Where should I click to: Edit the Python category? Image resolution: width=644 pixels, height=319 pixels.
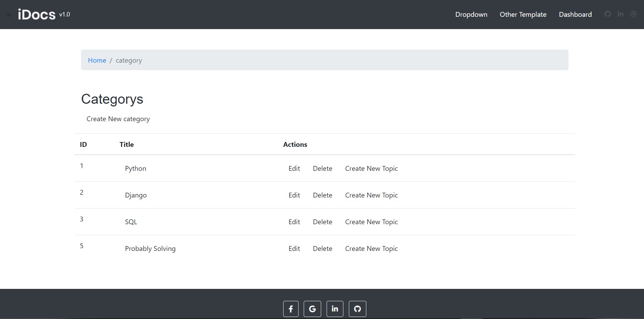[294, 168]
